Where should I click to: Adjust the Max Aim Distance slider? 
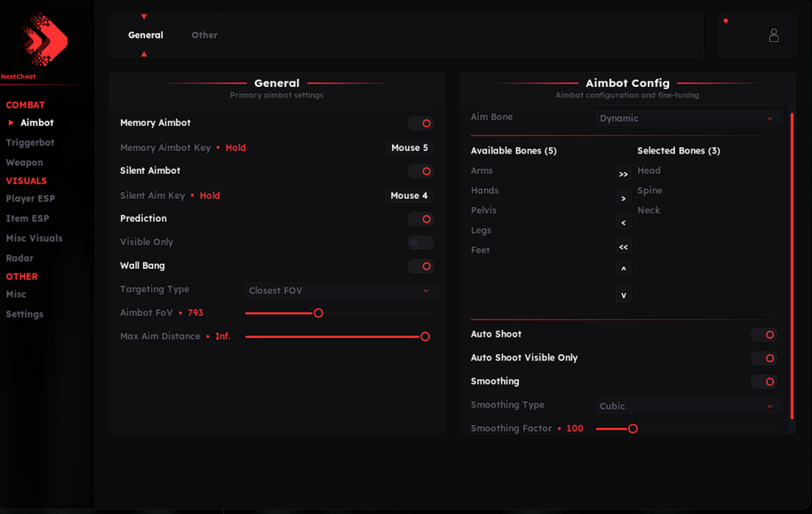coord(339,336)
